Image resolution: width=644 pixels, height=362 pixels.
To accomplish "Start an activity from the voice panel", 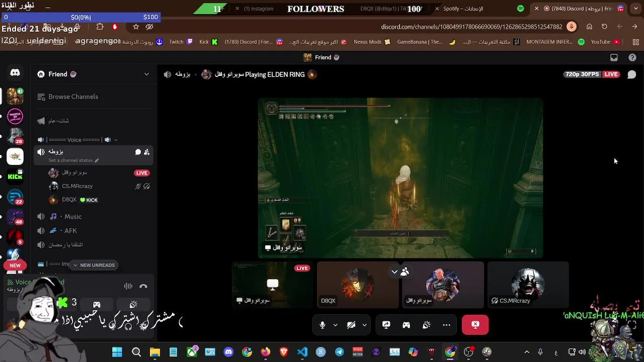I will 97,304.
